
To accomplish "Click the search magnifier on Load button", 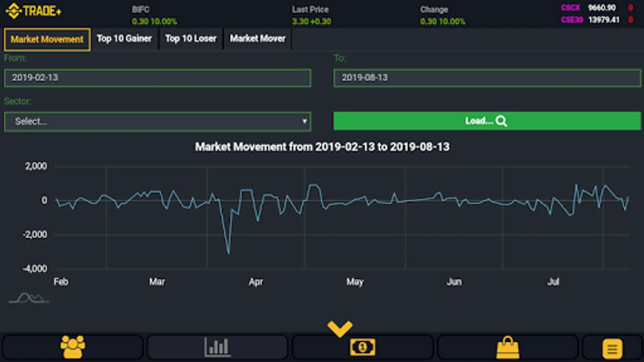I will 502,121.
